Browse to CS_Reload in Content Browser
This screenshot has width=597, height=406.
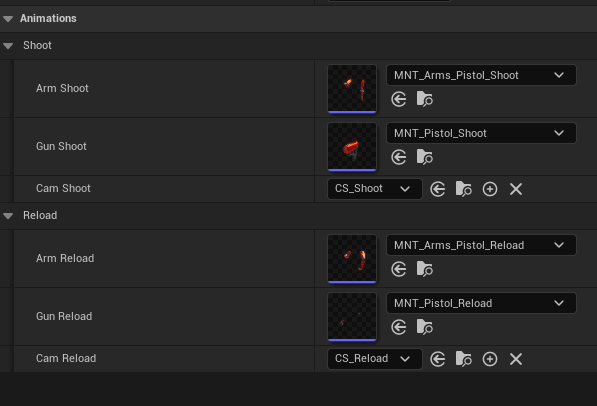coord(464,359)
